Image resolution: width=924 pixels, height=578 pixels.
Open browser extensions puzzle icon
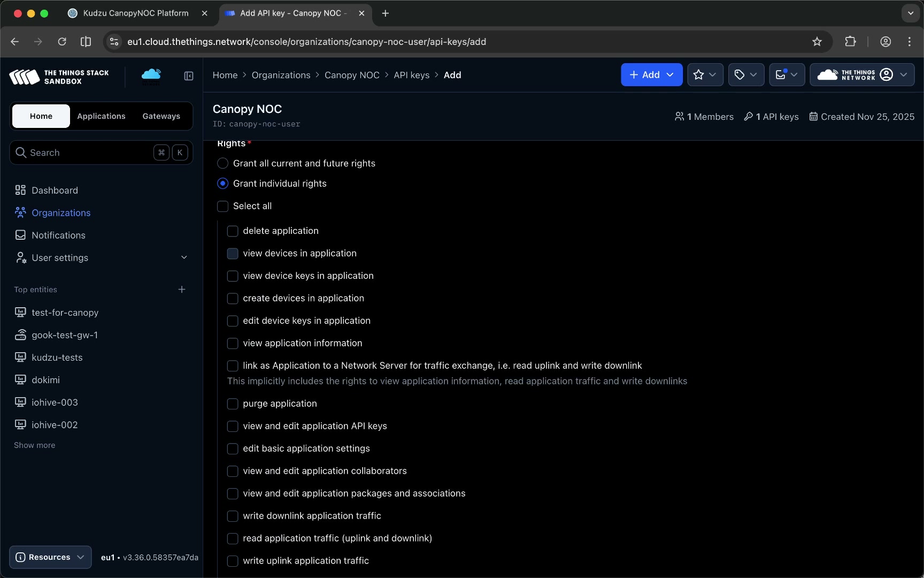pyautogui.click(x=850, y=42)
